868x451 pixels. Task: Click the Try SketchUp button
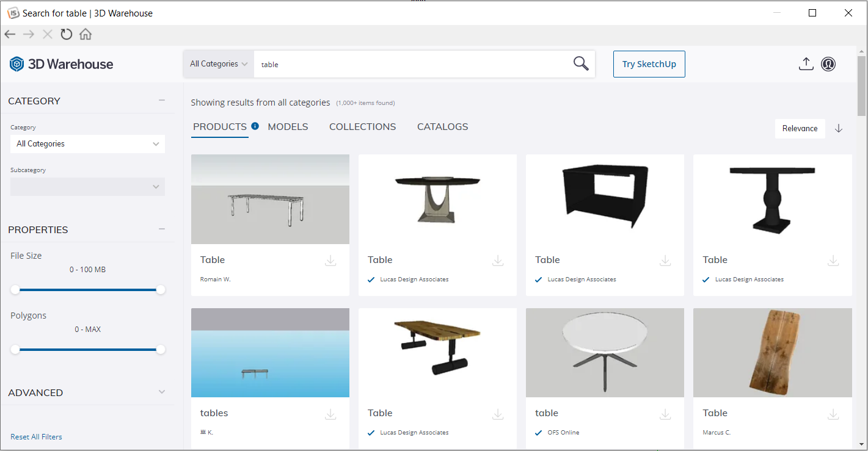(649, 64)
